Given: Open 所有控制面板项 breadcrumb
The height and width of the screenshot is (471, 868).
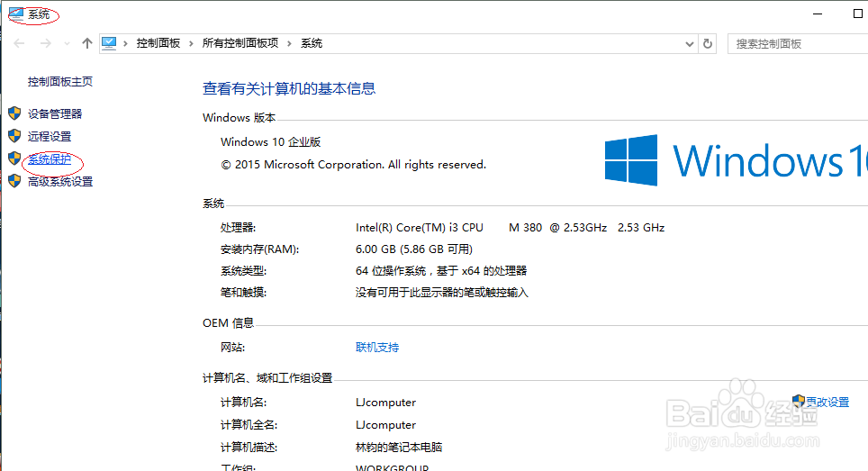Looking at the screenshot, I should coord(240,43).
